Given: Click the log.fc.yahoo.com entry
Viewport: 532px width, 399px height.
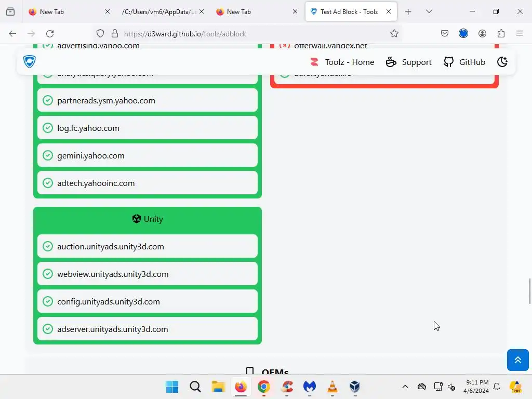Looking at the screenshot, I should (x=147, y=128).
